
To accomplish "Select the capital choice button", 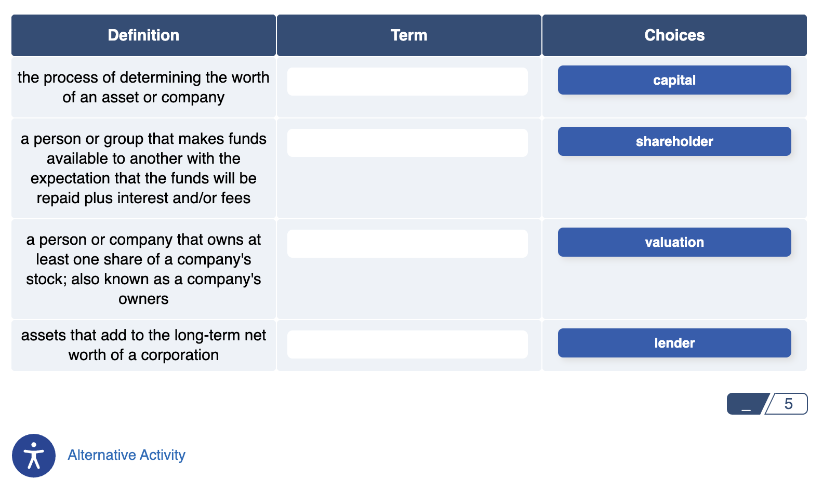I will 674,80.
